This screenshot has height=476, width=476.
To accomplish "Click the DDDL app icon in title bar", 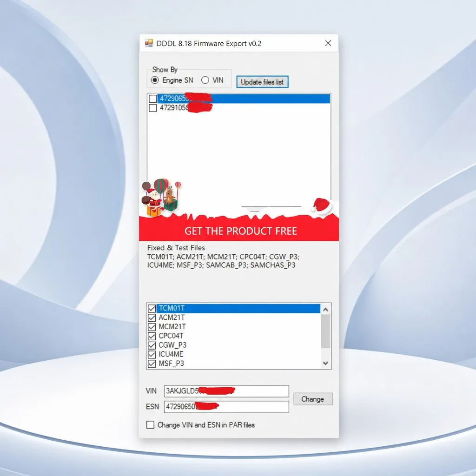I will 149,43.
